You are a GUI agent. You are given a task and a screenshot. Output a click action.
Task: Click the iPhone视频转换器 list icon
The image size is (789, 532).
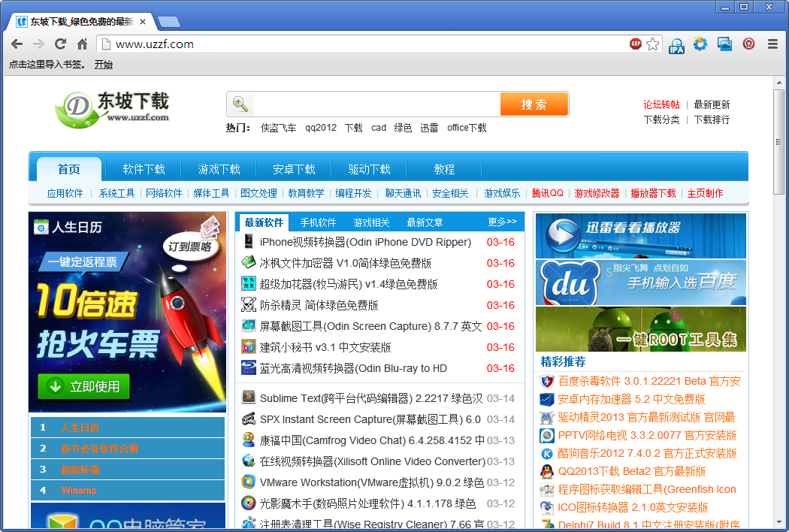249,242
